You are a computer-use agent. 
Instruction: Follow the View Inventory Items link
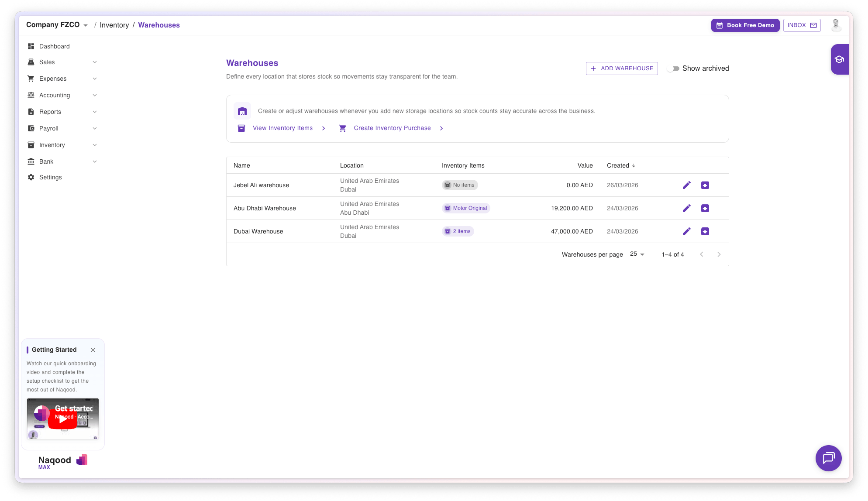click(x=282, y=128)
